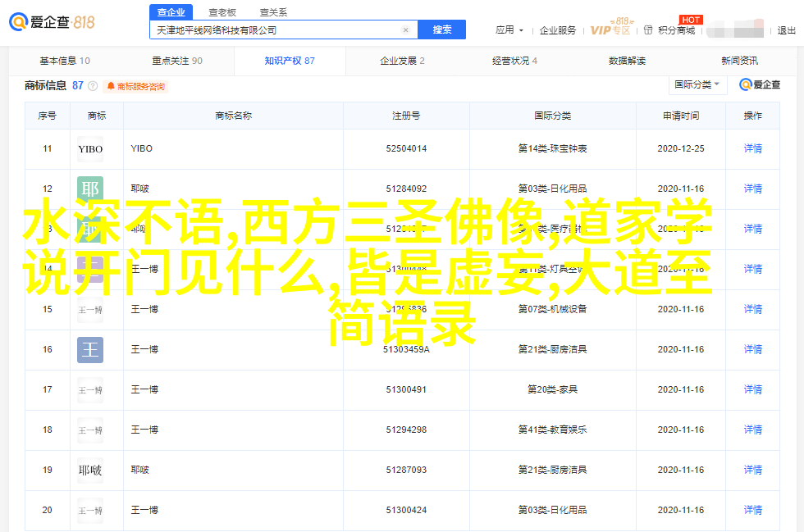Open the 新闻资讯 tab
804x532 pixels.
(739, 61)
